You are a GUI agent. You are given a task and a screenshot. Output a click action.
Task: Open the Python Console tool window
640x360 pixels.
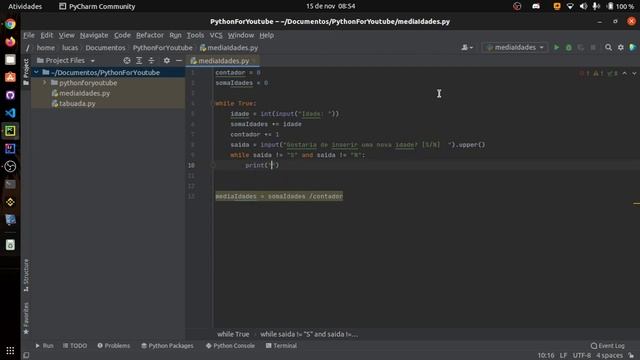(230, 346)
